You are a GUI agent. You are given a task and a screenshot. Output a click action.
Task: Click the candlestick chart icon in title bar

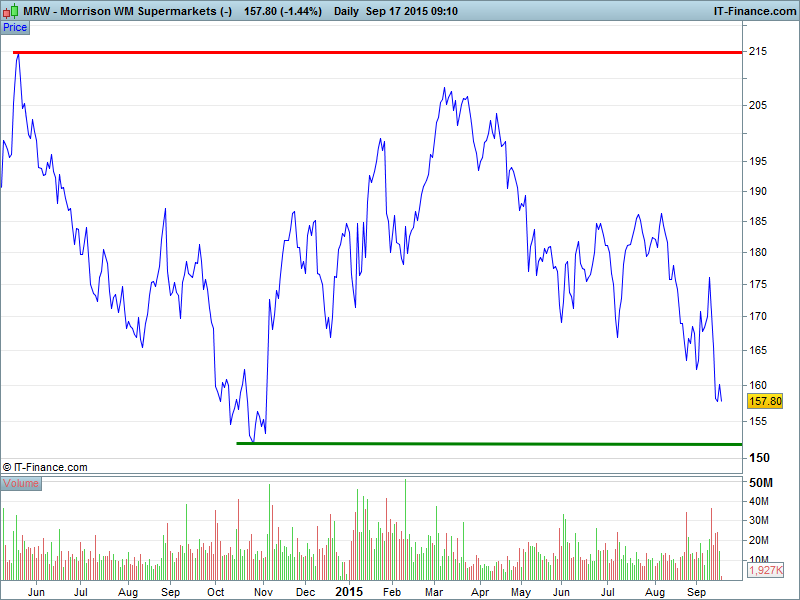click(10, 10)
